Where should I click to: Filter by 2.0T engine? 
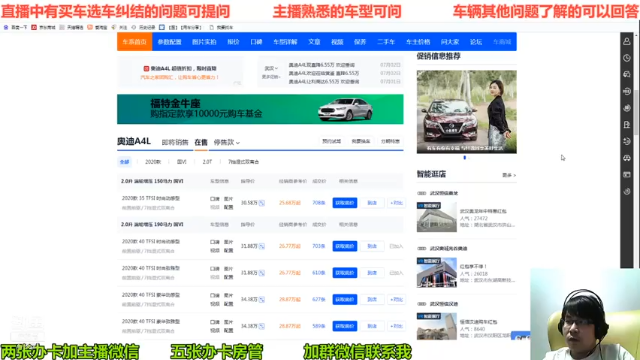pyautogui.click(x=207, y=162)
